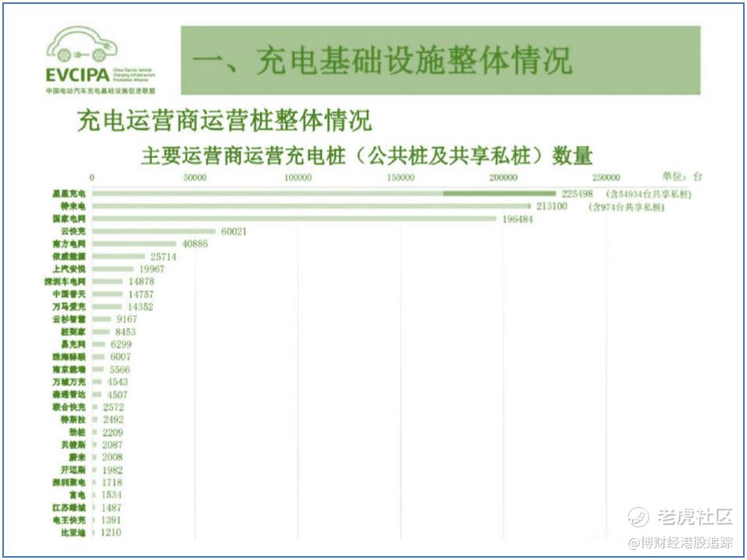Click the value 2492

click(x=114, y=420)
